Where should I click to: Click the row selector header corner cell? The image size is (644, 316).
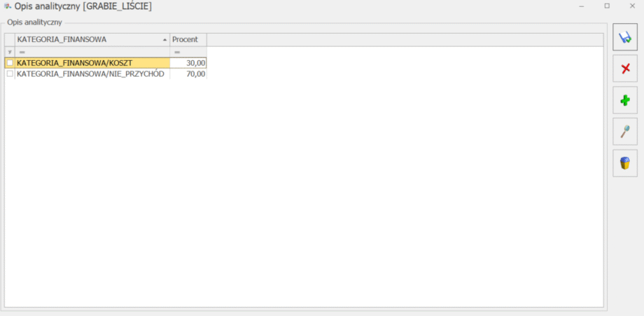[x=10, y=39]
